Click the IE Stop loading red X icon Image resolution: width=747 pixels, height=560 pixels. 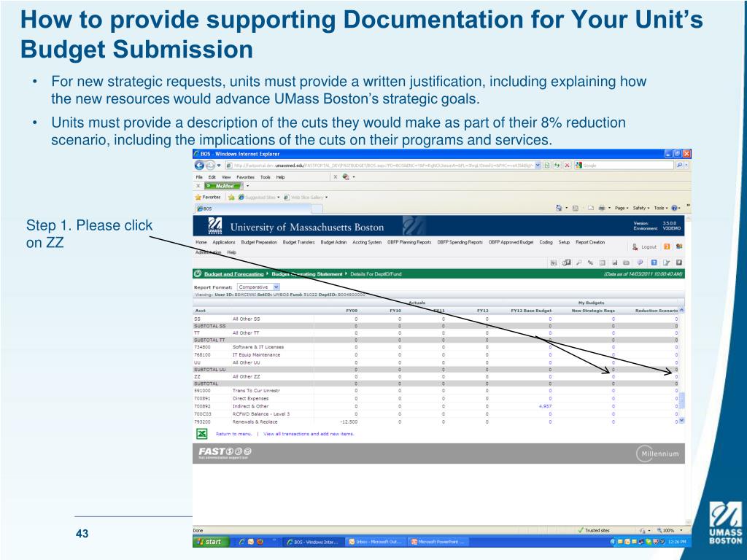point(567,166)
